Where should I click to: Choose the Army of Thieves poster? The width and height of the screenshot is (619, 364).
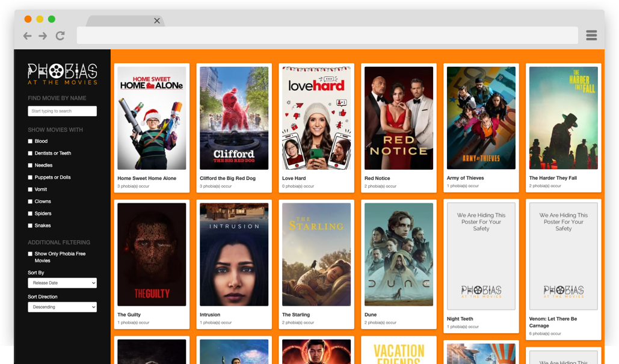click(481, 118)
